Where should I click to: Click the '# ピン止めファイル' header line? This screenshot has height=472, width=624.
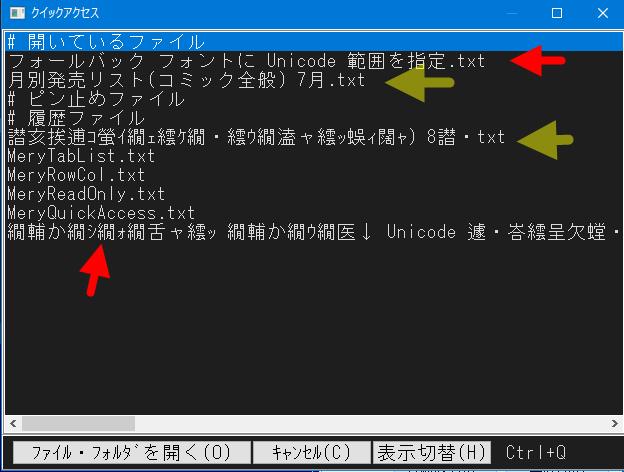point(95,99)
